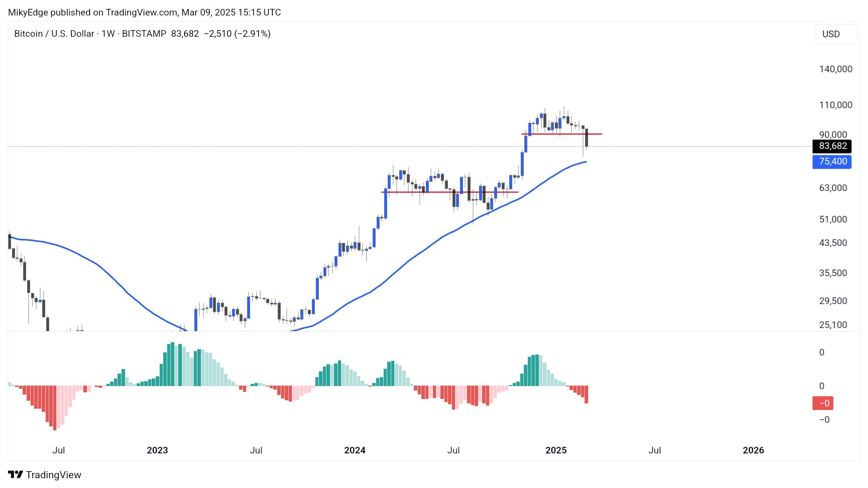This screenshot has width=868, height=488.
Task: Select the blue 75,400 moving average label
Action: tap(832, 161)
